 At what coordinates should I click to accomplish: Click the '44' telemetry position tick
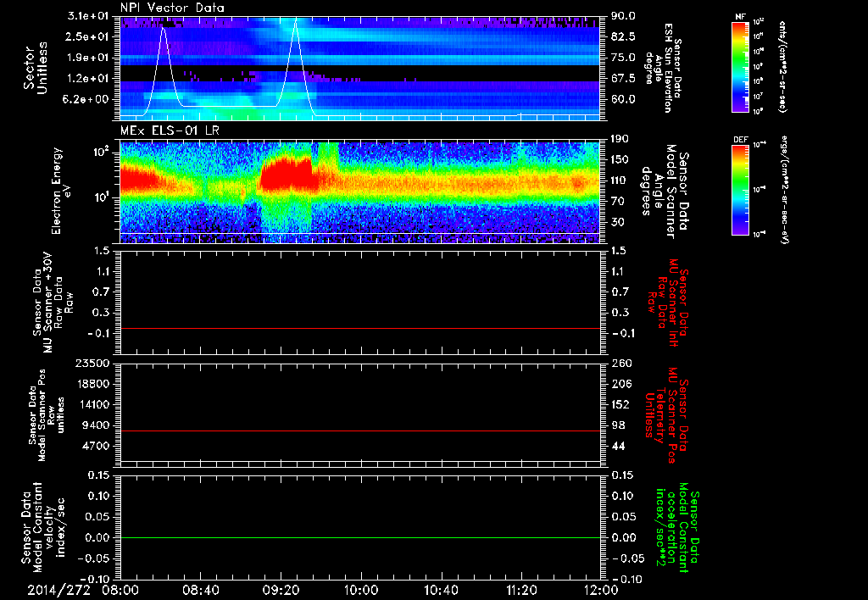(x=618, y=446)
